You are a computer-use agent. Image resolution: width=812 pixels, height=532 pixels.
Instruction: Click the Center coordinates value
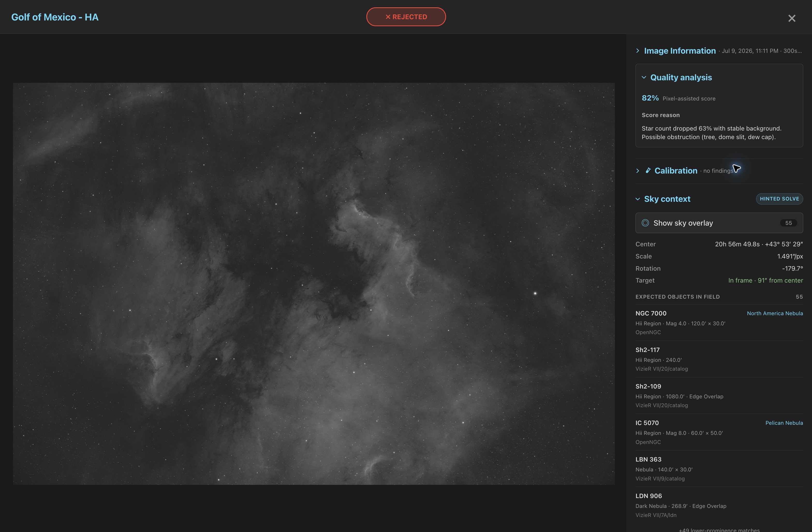[759, 244]
